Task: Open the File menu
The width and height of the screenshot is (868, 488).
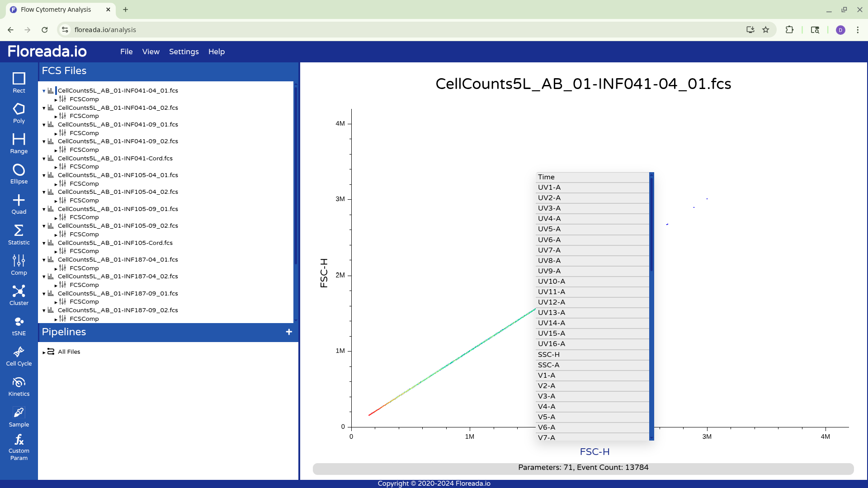Action: click(126, 52)
